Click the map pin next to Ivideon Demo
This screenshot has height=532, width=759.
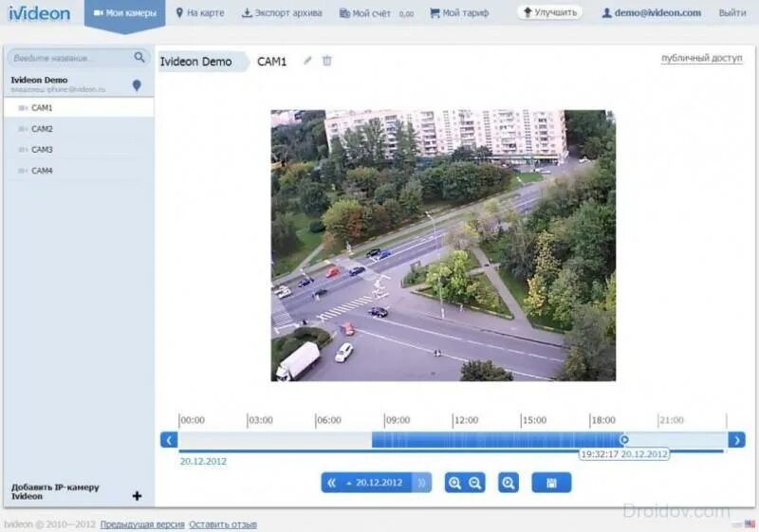(137, 85)
